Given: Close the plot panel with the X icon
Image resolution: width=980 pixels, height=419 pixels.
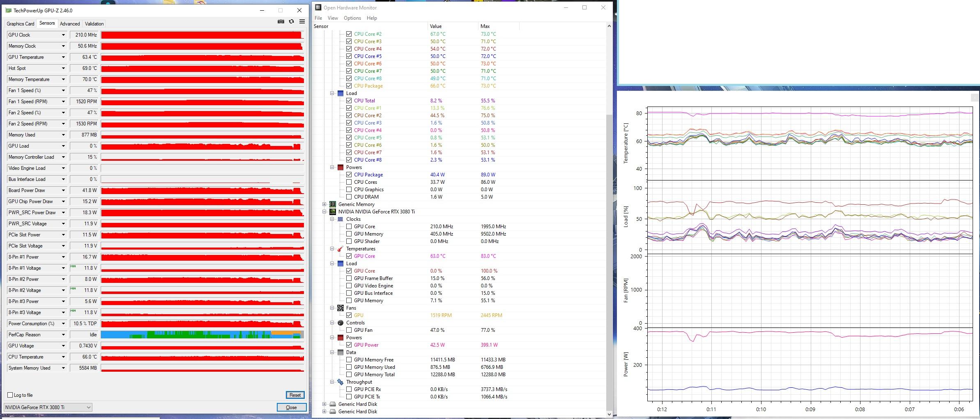Looking at the screenshot, I should click(974, 97).
